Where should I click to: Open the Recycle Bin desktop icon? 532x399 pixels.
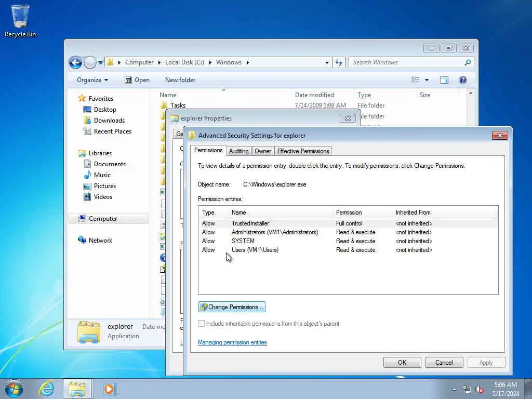click(x=20, y=21)
